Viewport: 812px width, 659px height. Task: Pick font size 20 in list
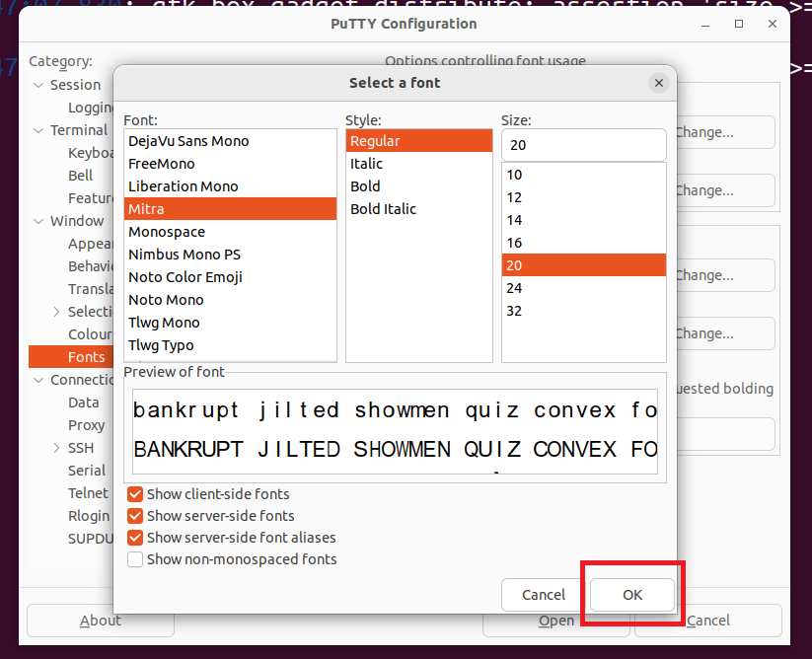tap(584, 265)
